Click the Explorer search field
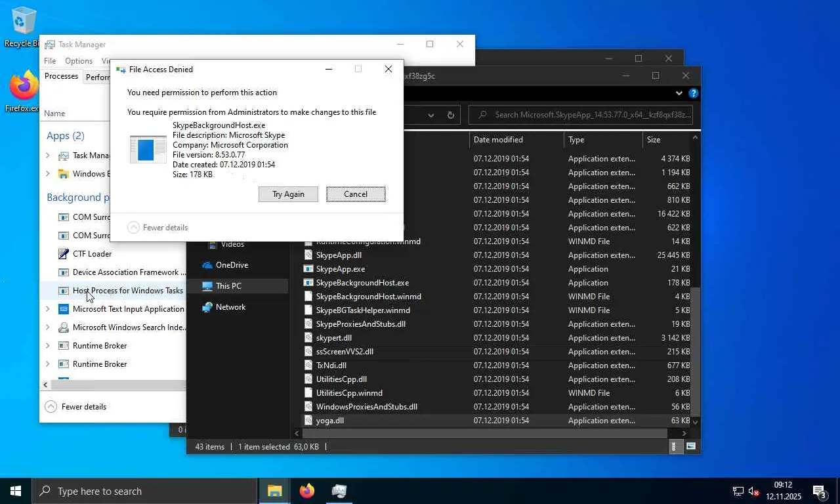 (580, 115)
